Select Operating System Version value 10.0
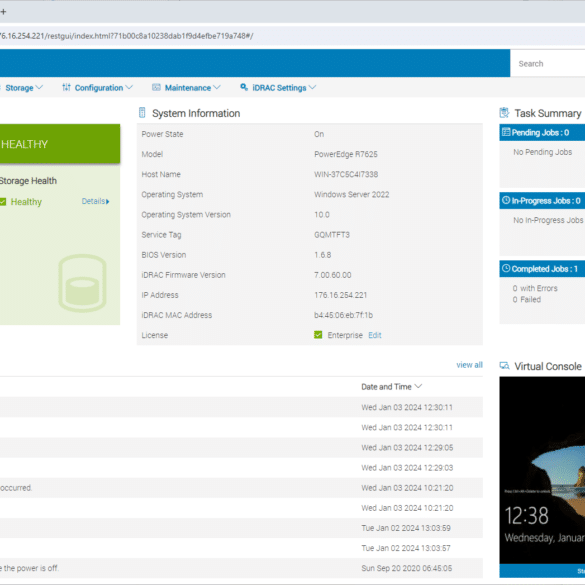The image size is (585, 585). click(322, 215)
